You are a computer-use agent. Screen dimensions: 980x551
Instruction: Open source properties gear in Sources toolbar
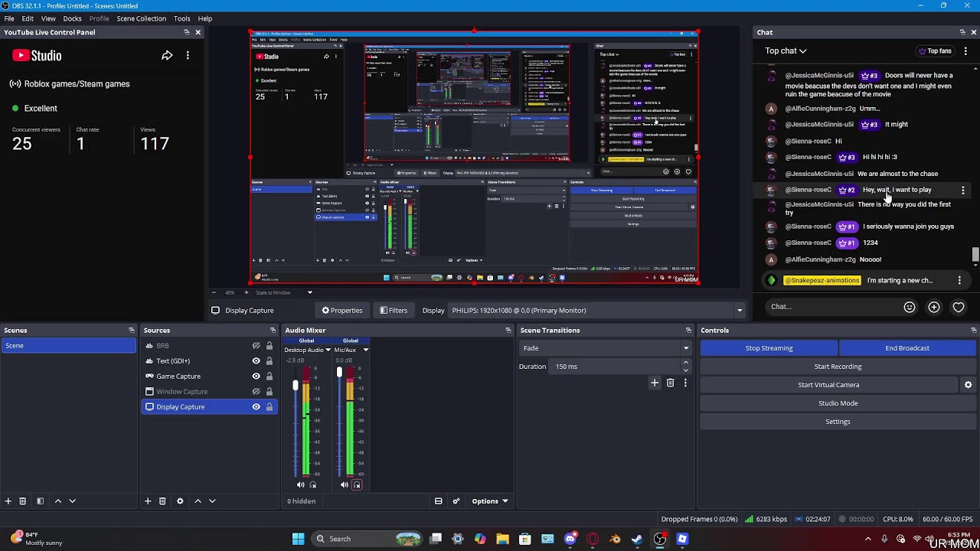180,501
